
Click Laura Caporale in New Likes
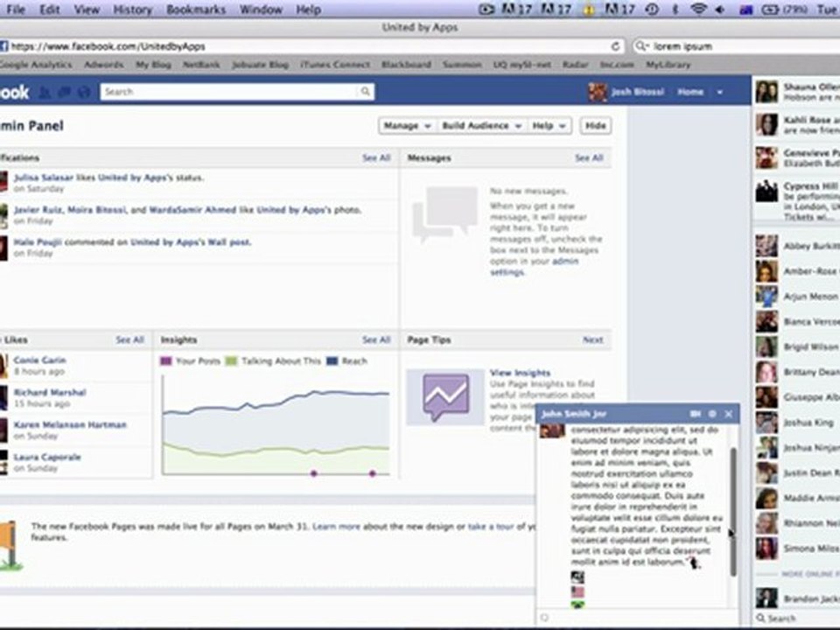pyautogui.click(x=47, y=457)
